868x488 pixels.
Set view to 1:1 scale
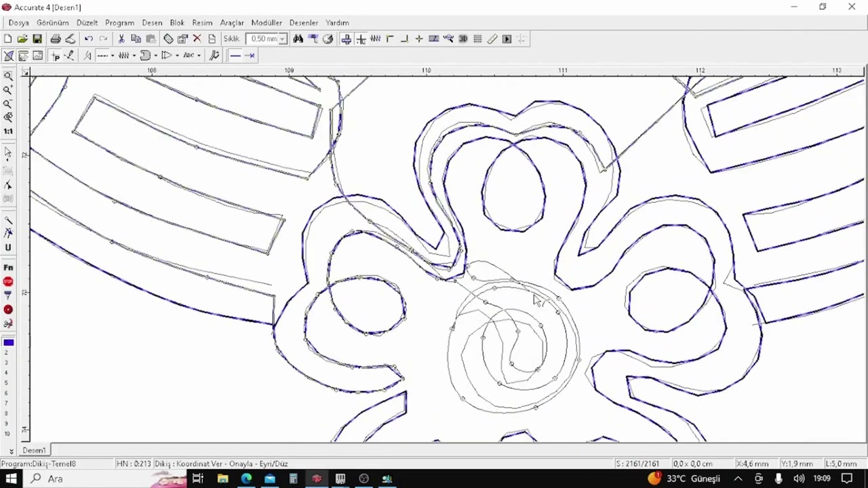[x=8, y=131]
